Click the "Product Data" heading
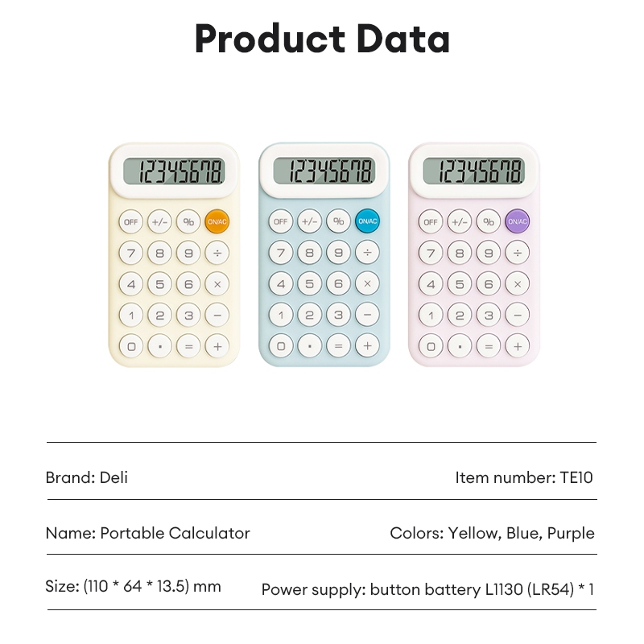This screenshot has width=644, height=644. pyautogui.click(x=322, y=39)
